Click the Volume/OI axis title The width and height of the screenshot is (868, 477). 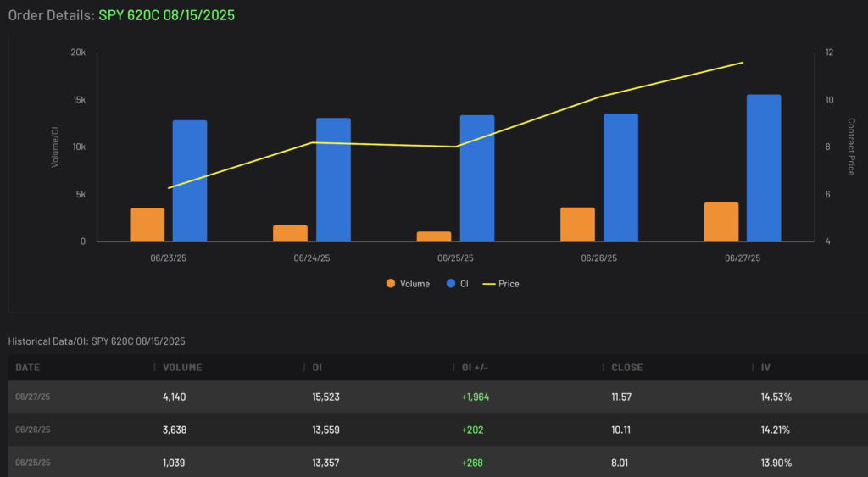click(55, 147)
